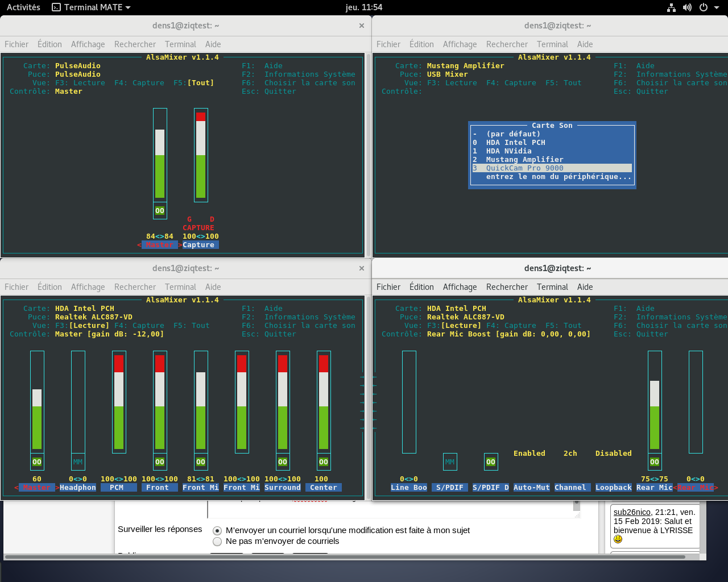The width and height of the screenshot is (728, 582).
Task: Click the clock showing jeu. 11:54
Action: pyautogui.click(x=364, y=7)
